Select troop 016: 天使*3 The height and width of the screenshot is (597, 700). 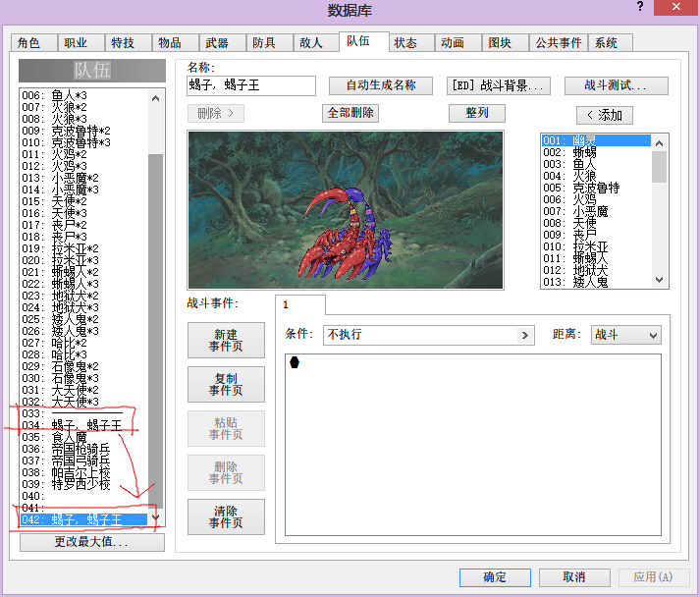[x=83, y=213]
